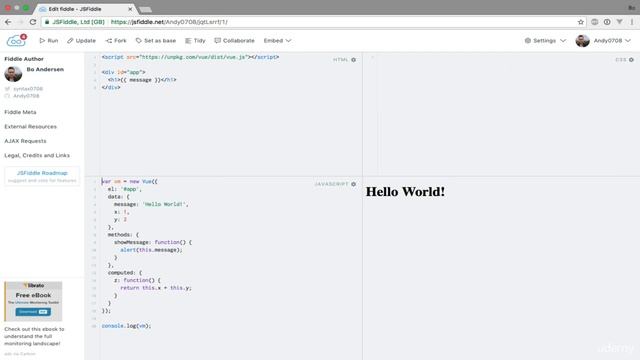Run the fiddle
The image size is (640, 360).
click(49, 41)
